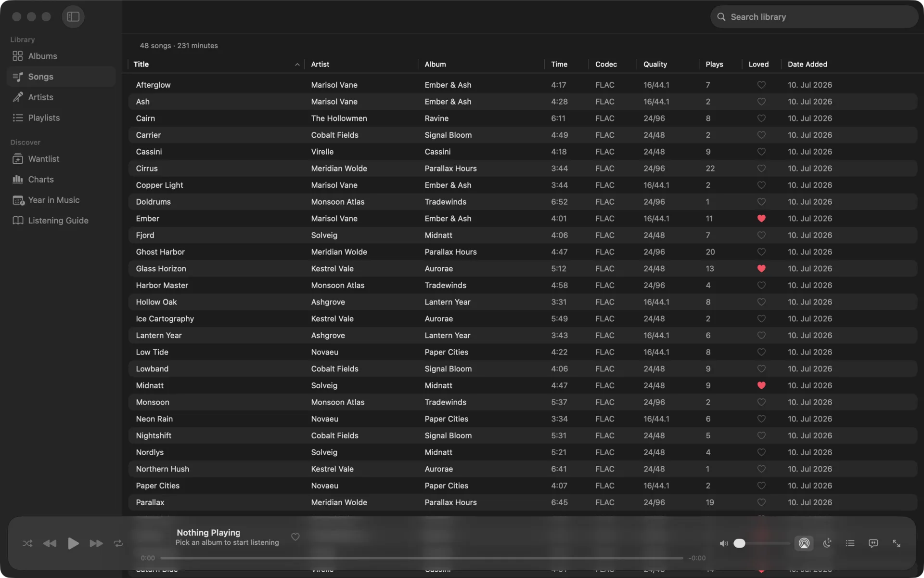Go to the Charts page
924x578 pixels.
pyautogui.click(x=61, y=180)
